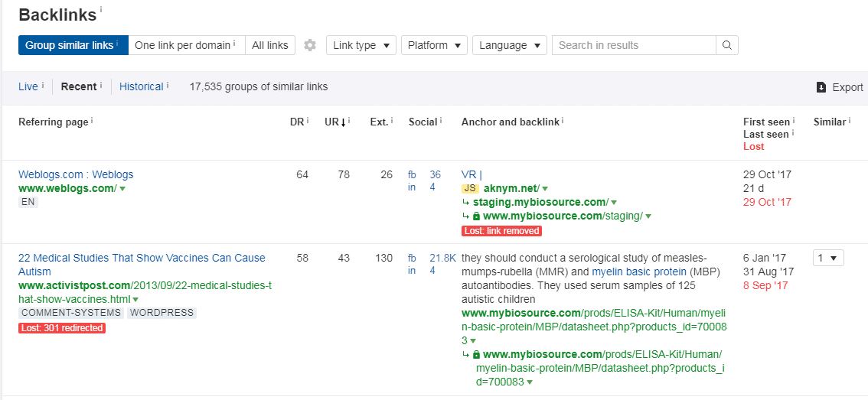
Task: Click info icon beside Referring page header
Action: (x=92, y=121)
